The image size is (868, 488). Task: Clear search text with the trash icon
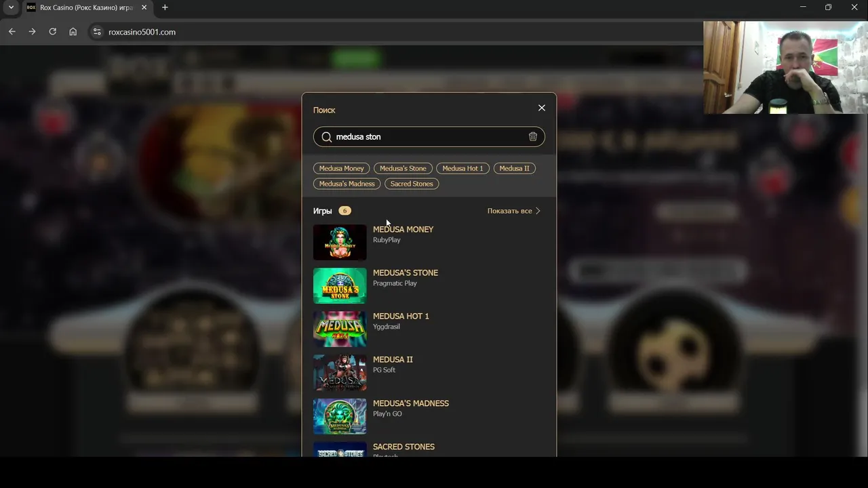tap(533, 137)
